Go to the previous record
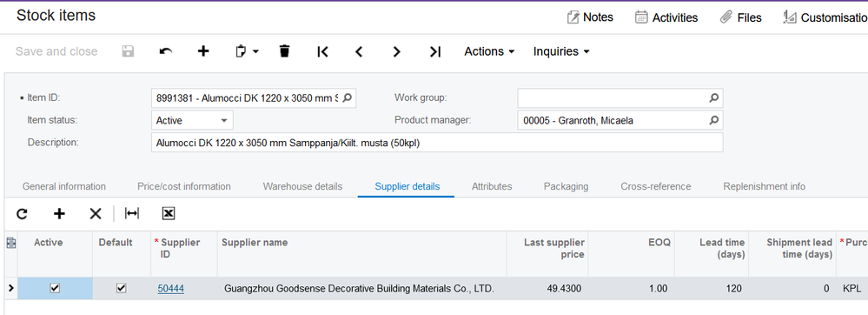This screenshot has width=868, height=315. 359,51
